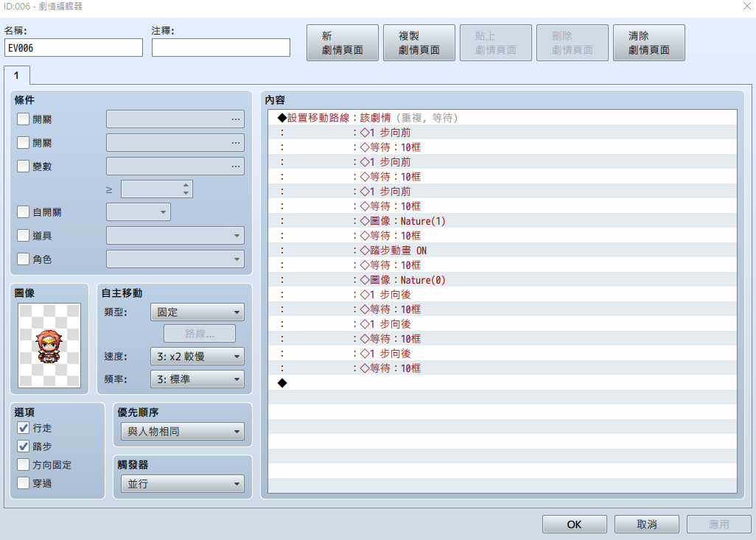The image size is (756, 540).
Task: Click the character sprite in 圖像 box
Action: tap(49, 346)
